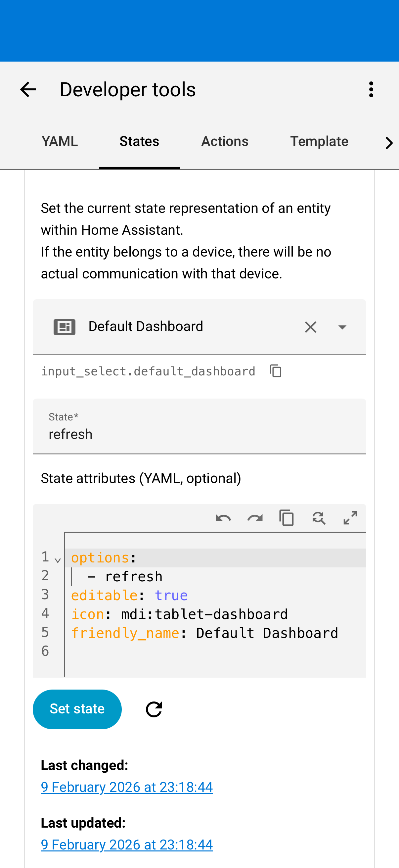This screenshot has width=399, height=868.
Task: Open the entity picker dropdown arrow
Action: (x=342, y=327)
